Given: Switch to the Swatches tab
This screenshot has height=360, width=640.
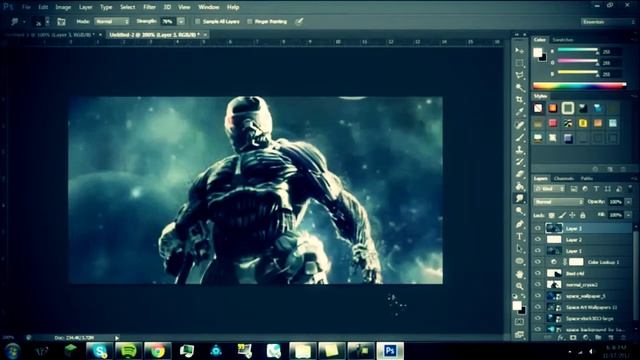Looking at the screenshot, I should pyautogui.click(x=563, y=40).
